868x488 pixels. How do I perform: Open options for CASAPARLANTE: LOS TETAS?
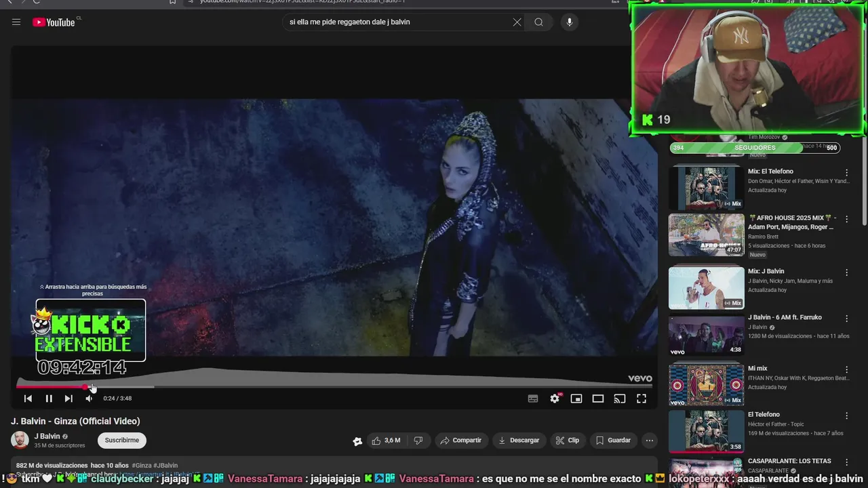click(x=846, y=462)
